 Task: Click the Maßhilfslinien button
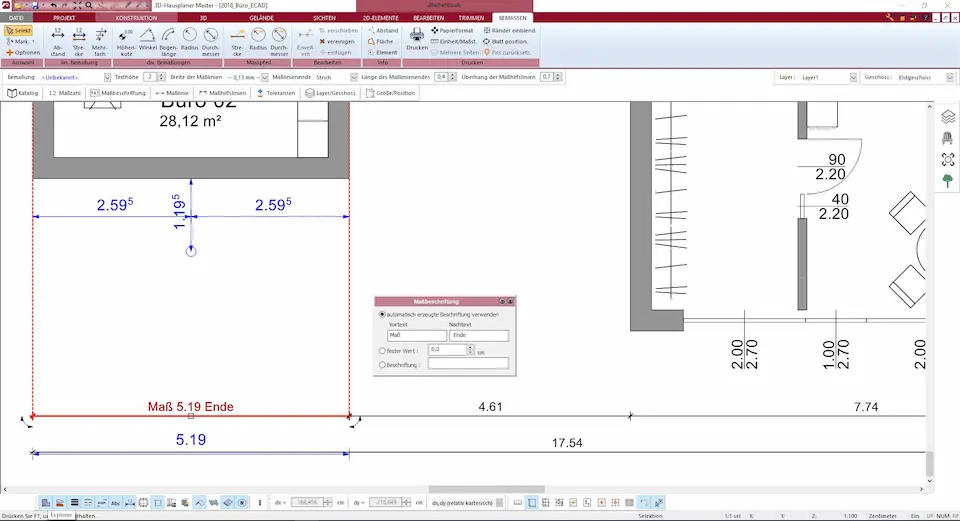click(x=222, y=93)
